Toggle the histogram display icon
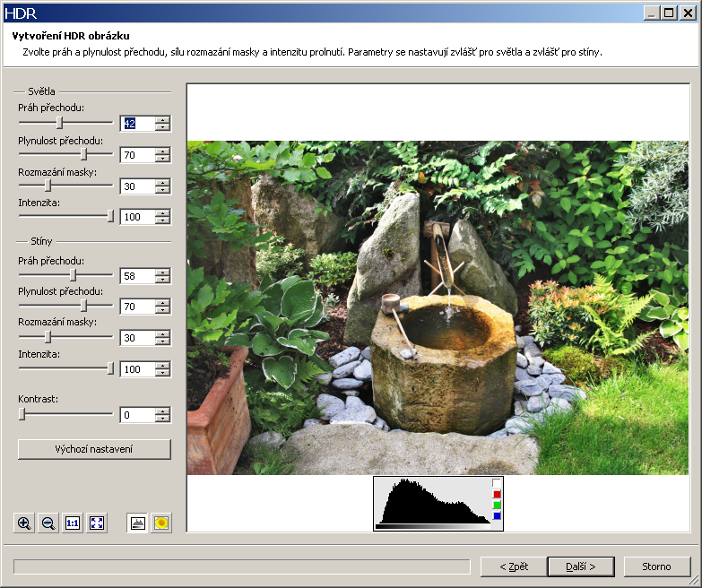Image resolution: width=702 pixels, height=588 pixels. (137, 523)
